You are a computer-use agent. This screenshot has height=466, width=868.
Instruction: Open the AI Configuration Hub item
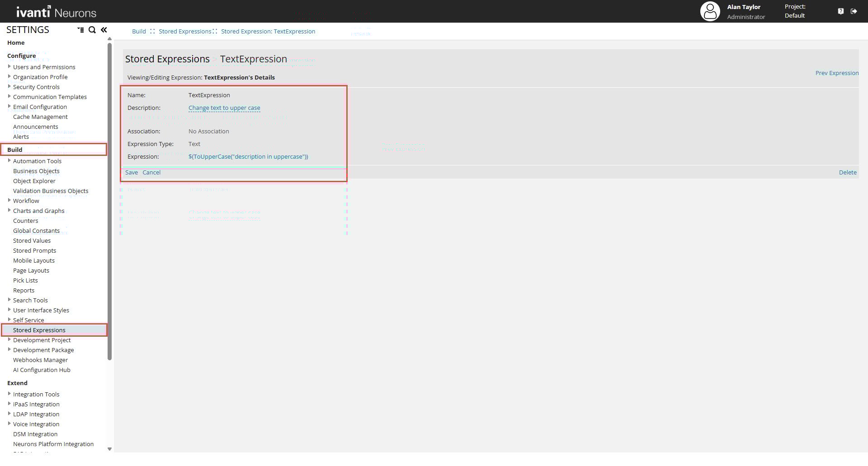[x=42, y=370]
